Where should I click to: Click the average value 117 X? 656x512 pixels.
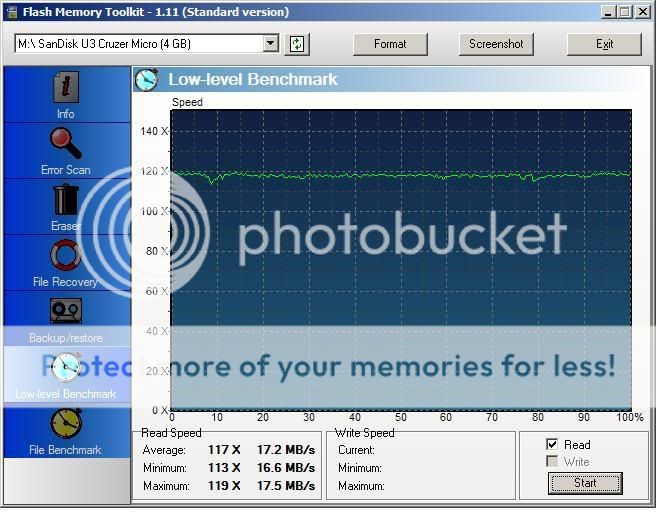tap(224, 450)
